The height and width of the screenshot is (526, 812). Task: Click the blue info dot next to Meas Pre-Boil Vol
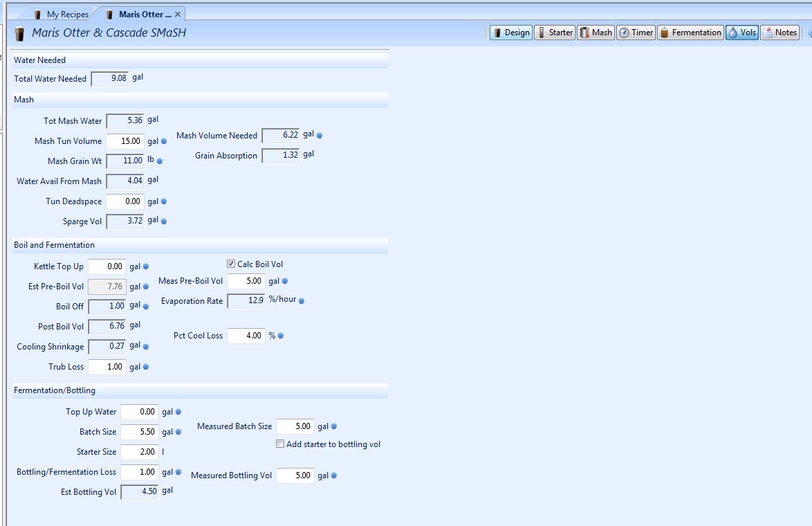(x=285, y=281)
